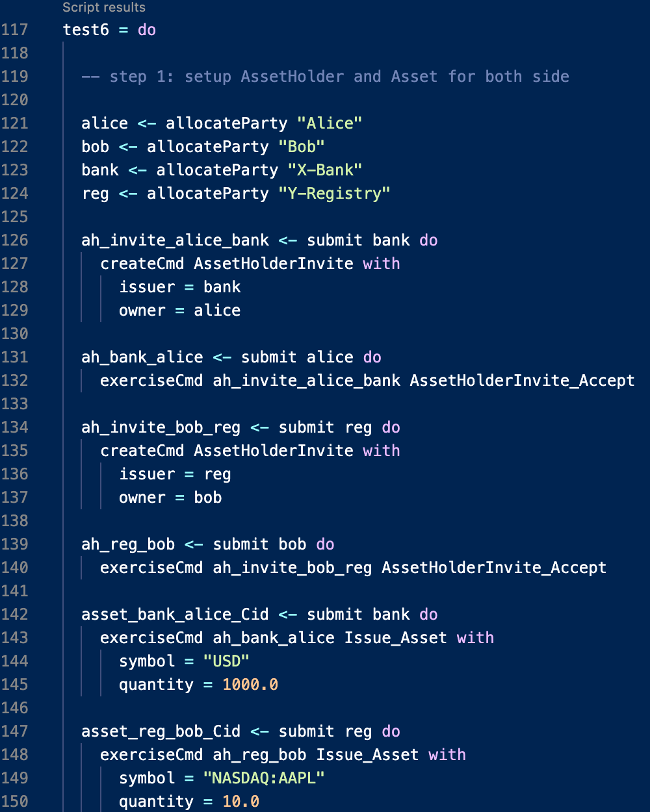Click the quantity value 1000.0
Screen dimensions: 650x812
pyautogui.click(x=250, y=685)
